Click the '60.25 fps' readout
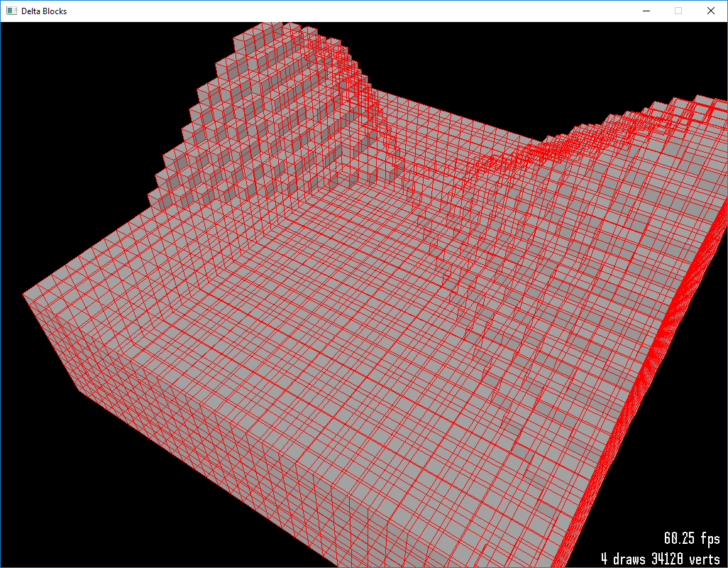This screenshot has height=568, width=728. (x=692, y=538)
